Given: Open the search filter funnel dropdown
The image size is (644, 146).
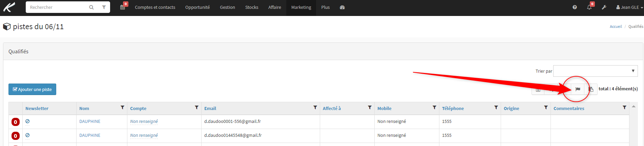Looking at the screenshot, I should (104, 7).
